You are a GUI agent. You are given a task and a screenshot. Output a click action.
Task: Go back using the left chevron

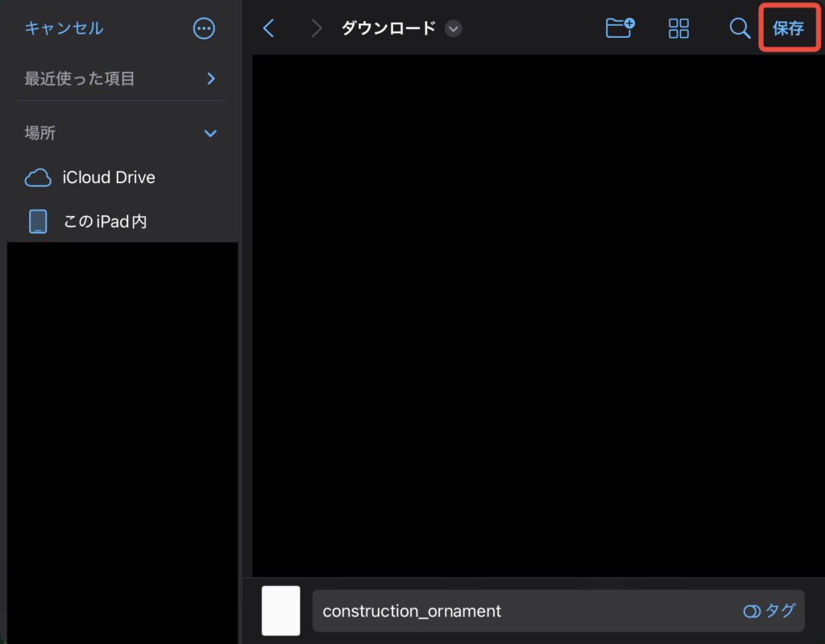click(269, 28)
